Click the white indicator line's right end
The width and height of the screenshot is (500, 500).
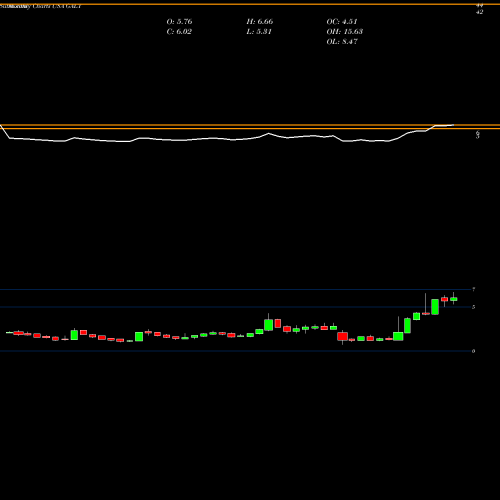[x=453, y=125]
